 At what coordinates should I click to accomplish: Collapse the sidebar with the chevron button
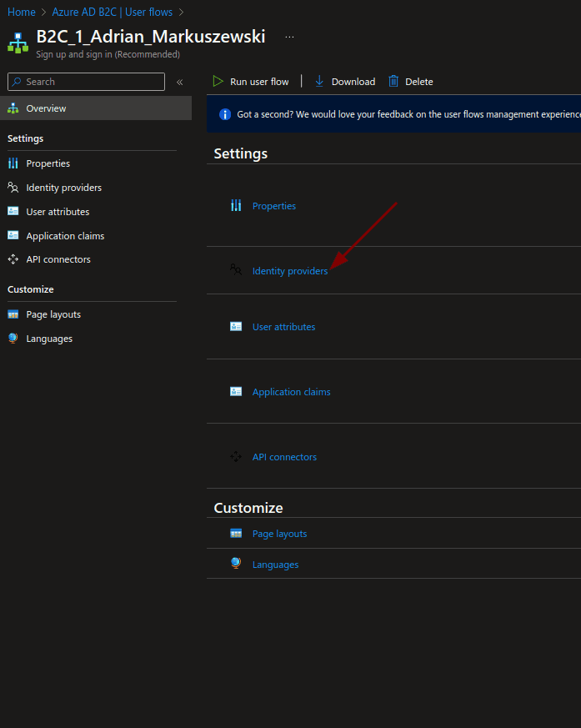pyautogui.click(x=180, y=82)
